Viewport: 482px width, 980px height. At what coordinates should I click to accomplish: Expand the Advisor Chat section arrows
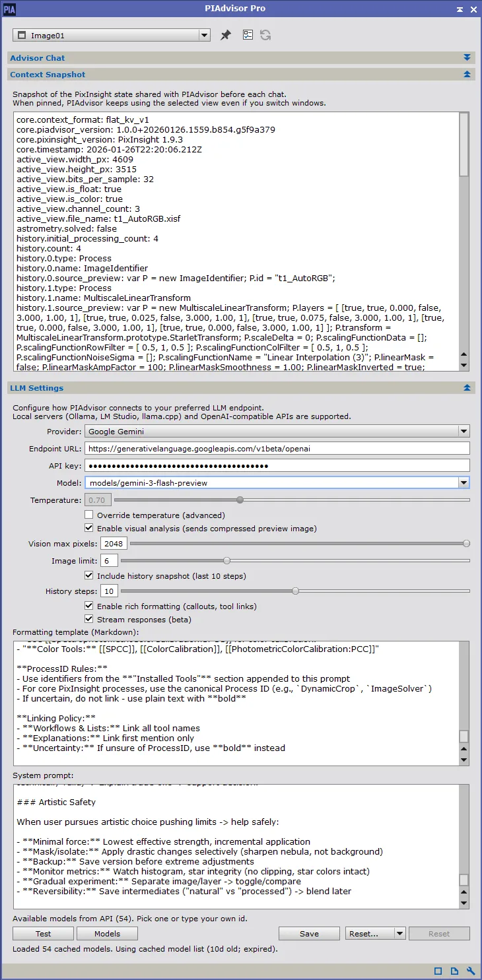coord(467,58)
